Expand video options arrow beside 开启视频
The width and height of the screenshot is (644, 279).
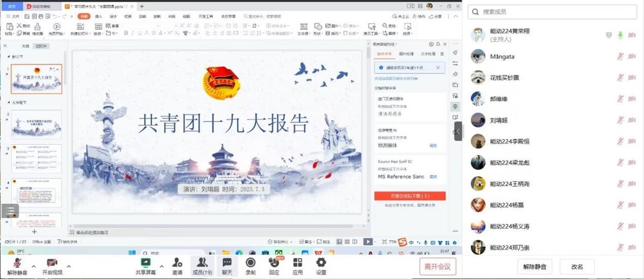[69, 266]
